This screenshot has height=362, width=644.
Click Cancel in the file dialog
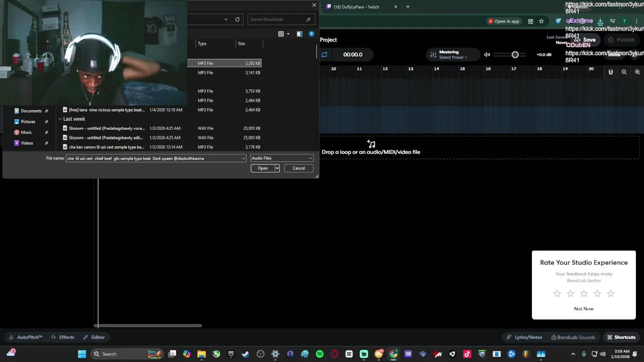(299, 168)
